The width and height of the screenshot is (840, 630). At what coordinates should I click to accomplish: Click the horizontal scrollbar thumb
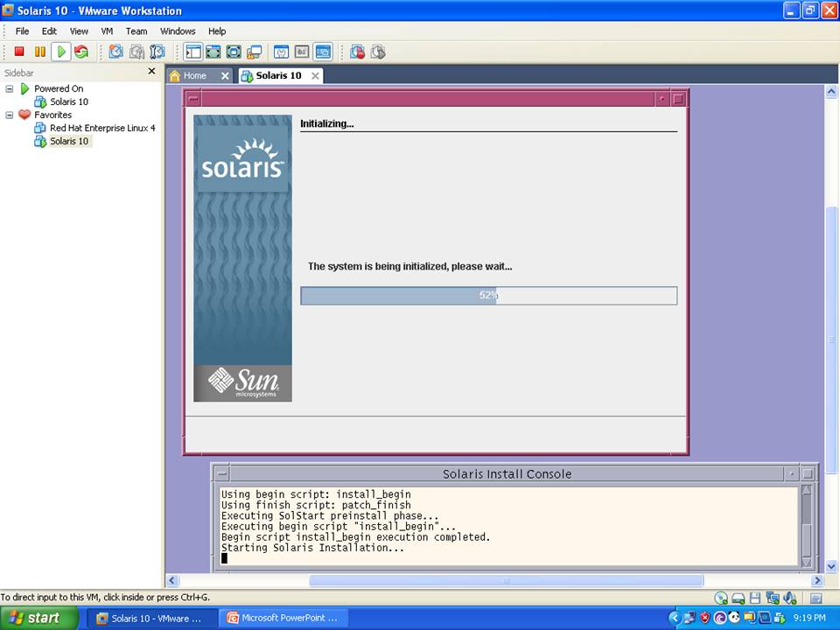tap(507, 580)
